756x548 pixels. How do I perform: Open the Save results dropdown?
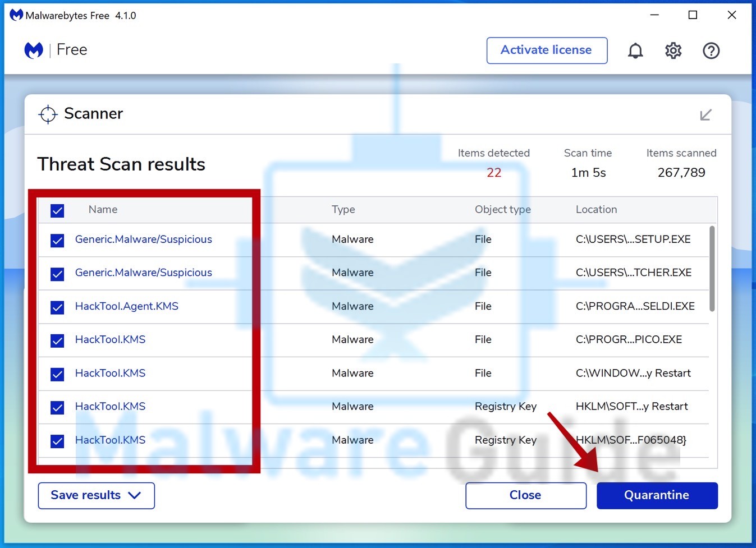pos(97,496)
